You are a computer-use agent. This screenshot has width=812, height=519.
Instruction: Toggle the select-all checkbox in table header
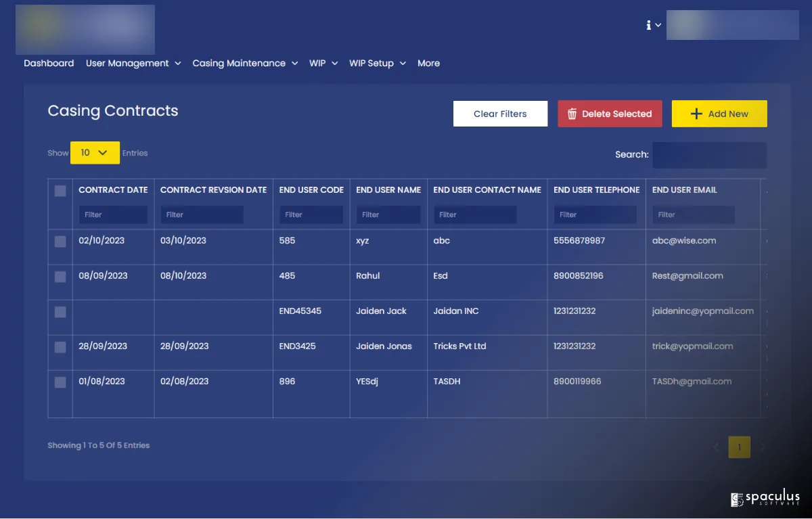(60, 191)
